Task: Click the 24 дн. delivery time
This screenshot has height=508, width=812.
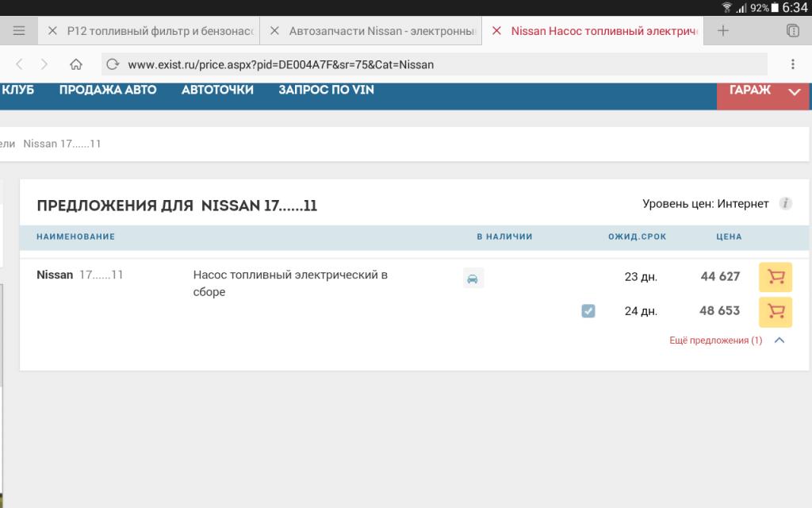Action: point(641,311)
